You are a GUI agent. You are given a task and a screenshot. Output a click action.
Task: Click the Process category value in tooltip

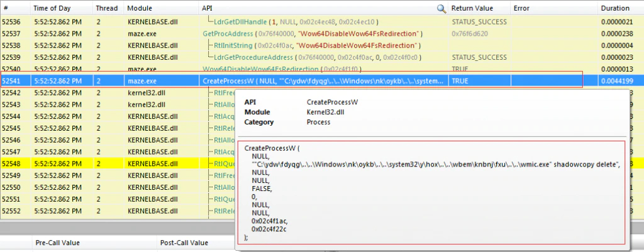click(318, 122)
